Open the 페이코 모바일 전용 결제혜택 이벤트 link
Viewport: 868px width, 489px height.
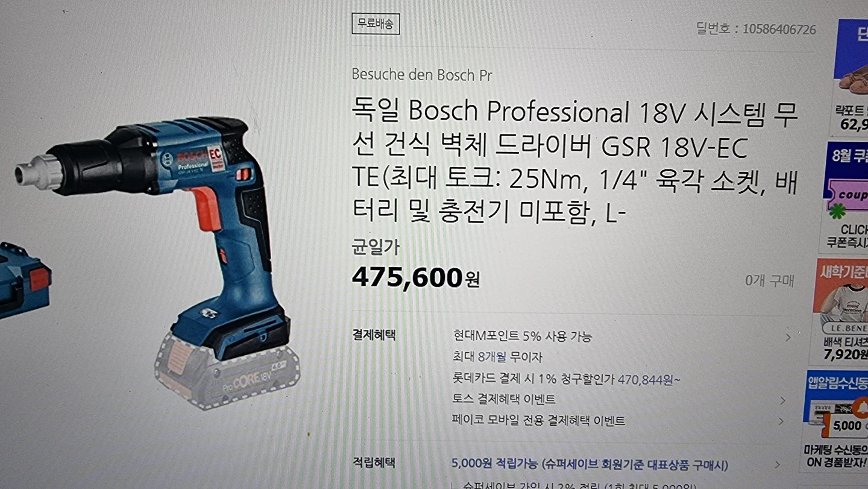tap(538, 420)
